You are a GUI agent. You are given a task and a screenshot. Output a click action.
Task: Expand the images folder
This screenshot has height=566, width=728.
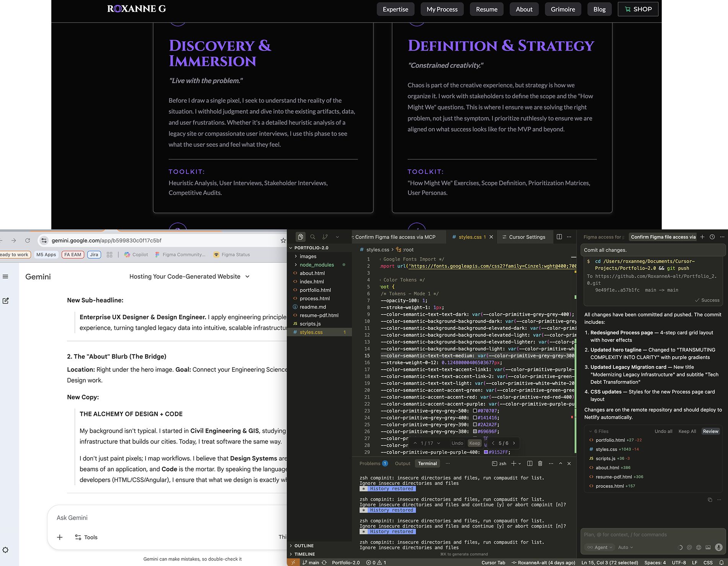click(x=308, y=256)
